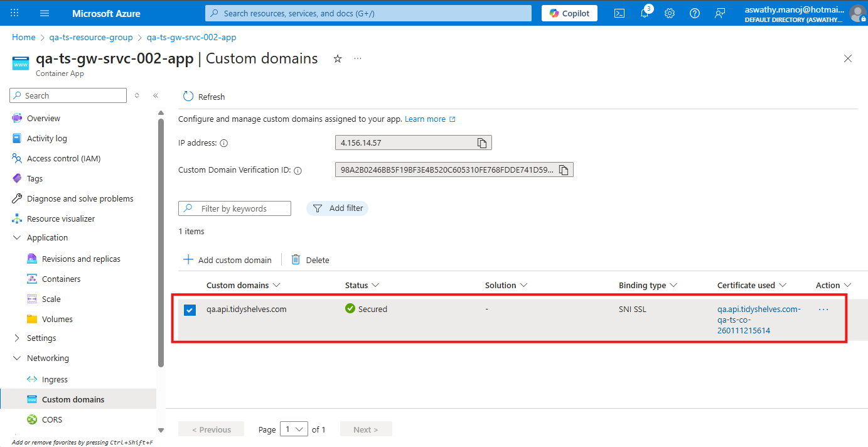Focus the sidebar Search field
This screenshot has width=868, height=447.
click(68, 95)
